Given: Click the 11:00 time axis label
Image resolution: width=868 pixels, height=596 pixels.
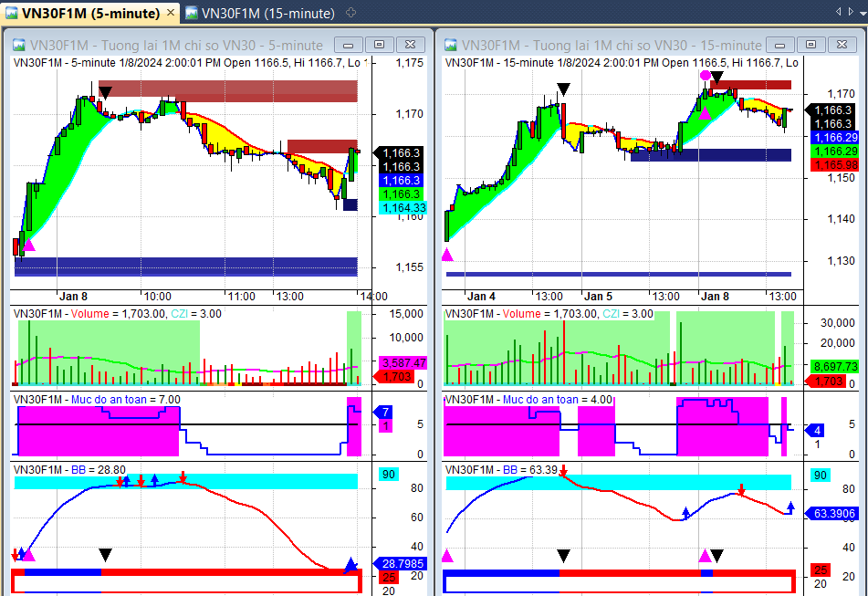Looking at the screenshot, I should click(241, 296).
